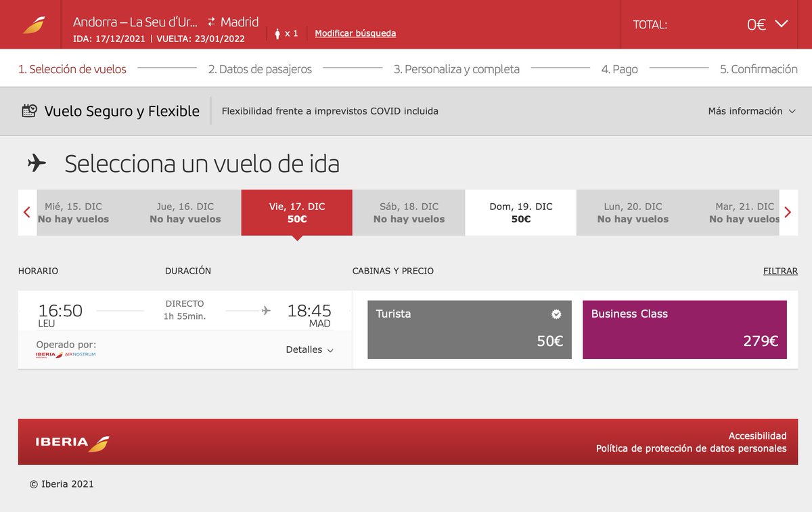This screenshot has width=812, height=512.
Task: Open the Accesibilidad footer link
Action: coord(758,436)
